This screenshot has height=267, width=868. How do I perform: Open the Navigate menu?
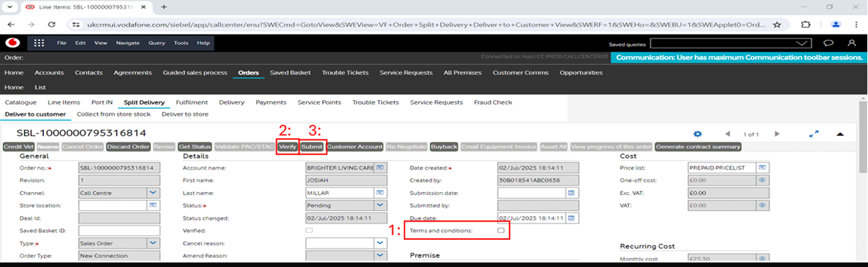(128, 43)
